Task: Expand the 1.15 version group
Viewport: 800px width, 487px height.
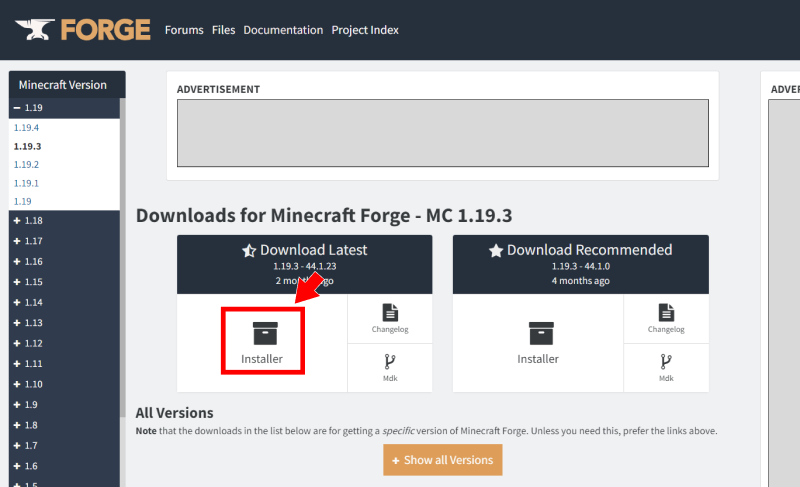Action: [64, 281]
